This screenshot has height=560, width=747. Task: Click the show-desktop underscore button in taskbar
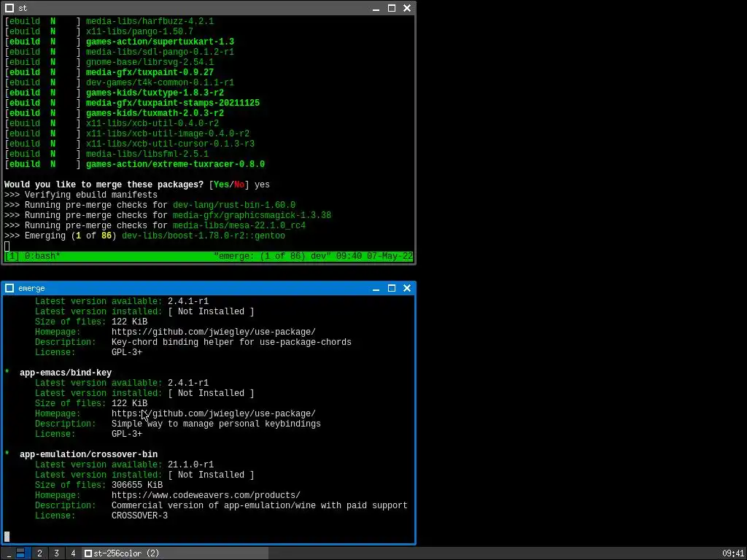[9, 553]
